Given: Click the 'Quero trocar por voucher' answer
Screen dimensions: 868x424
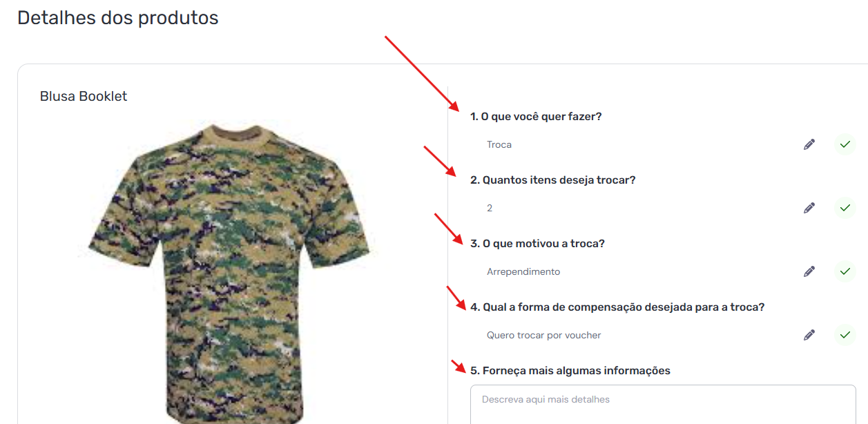Looking at the screenshot, I should click(544, 336).
